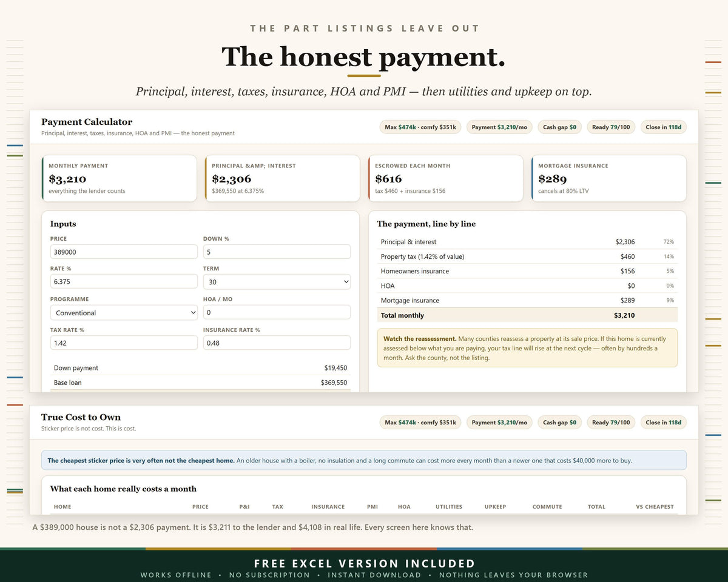The image size is (728, 582).
Task: Click the HOA / MO input field
Action: (x=277, y=313)
